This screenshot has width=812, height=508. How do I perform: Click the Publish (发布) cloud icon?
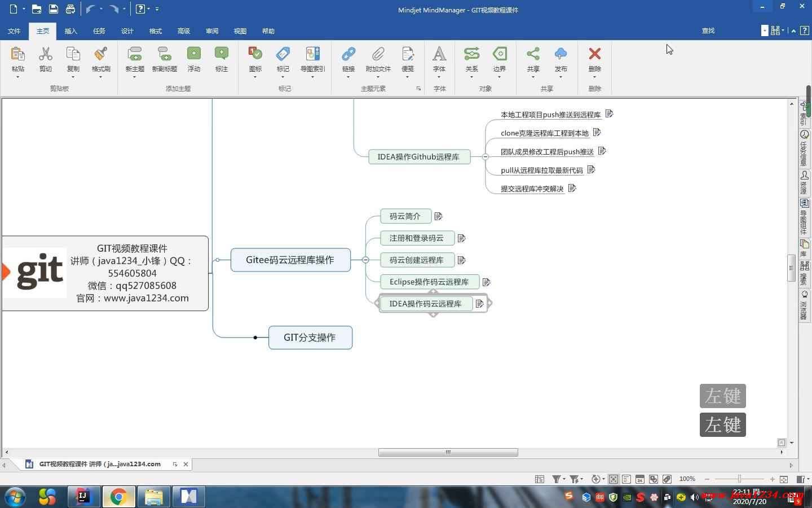coord(561,54)
